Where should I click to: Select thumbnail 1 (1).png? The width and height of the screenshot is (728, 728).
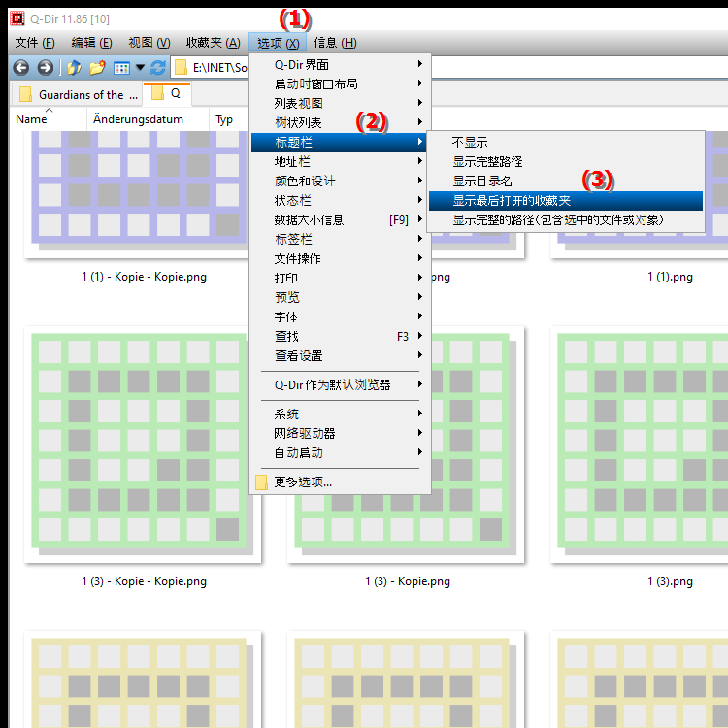pyautogui.click(x=641, y=245)
